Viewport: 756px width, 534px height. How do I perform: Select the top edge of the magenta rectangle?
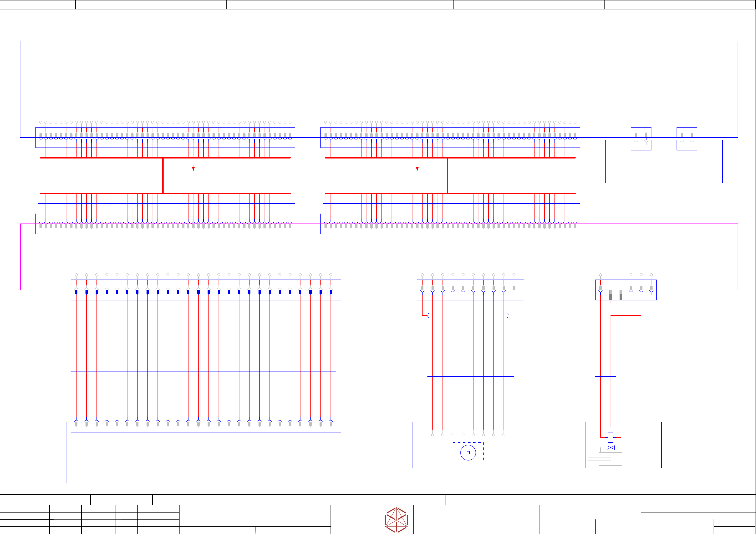659,224
